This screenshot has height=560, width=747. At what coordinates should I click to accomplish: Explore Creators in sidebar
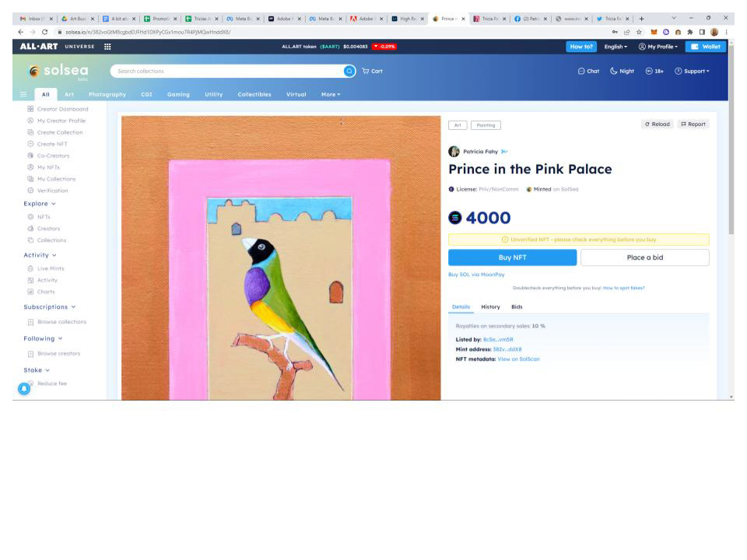[x=44, y=229]
